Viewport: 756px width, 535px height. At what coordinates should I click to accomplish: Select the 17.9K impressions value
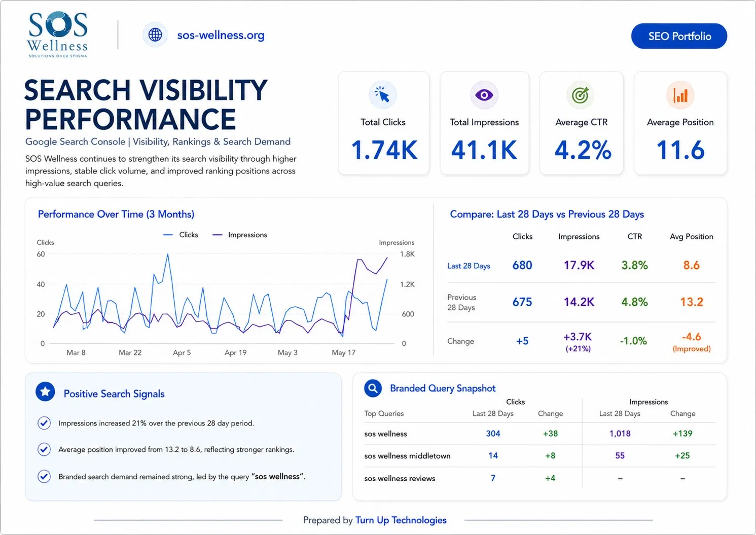click(x=579, y=265)
